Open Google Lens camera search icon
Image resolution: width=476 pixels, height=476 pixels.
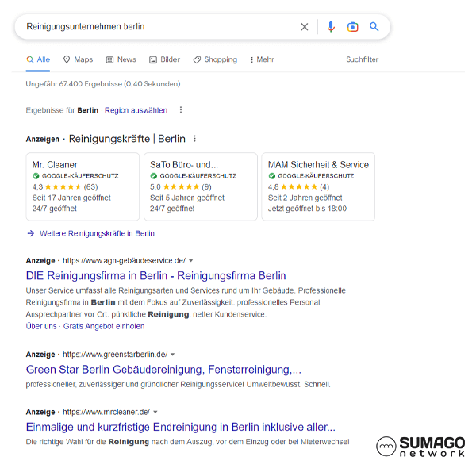tap(352, 27)
